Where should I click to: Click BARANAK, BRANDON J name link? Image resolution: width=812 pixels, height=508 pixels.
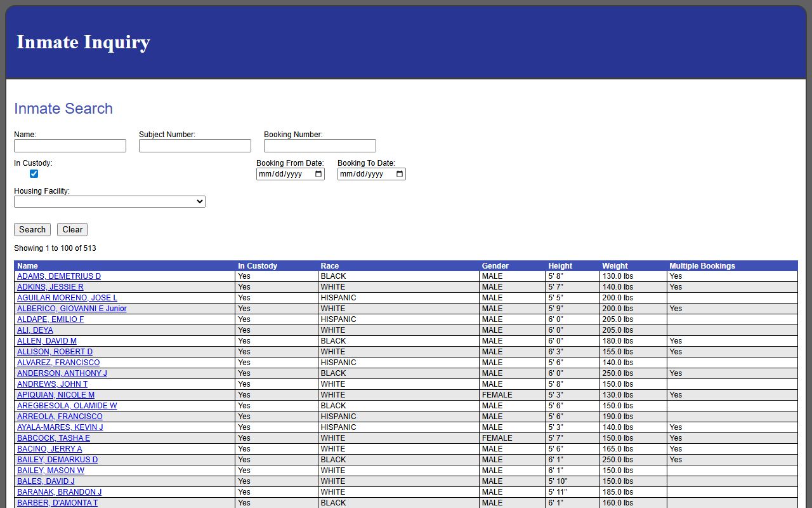tap(59, 492)
